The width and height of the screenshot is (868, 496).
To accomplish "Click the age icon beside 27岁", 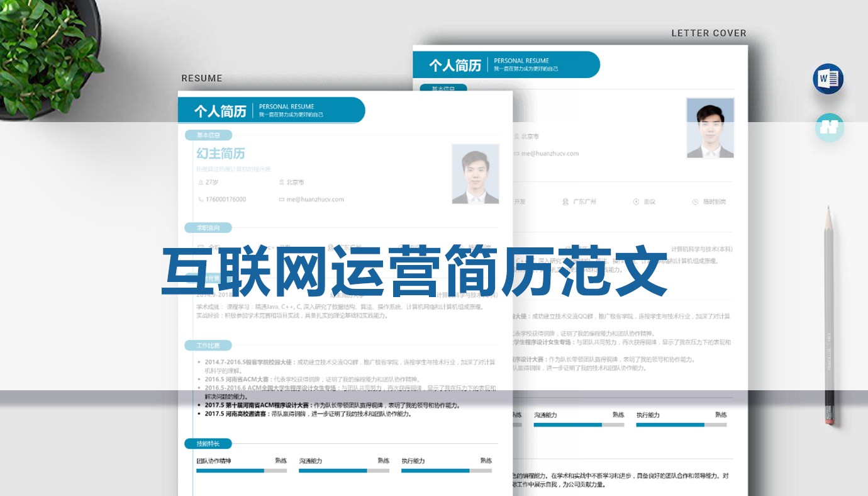I will coord(201,183).
